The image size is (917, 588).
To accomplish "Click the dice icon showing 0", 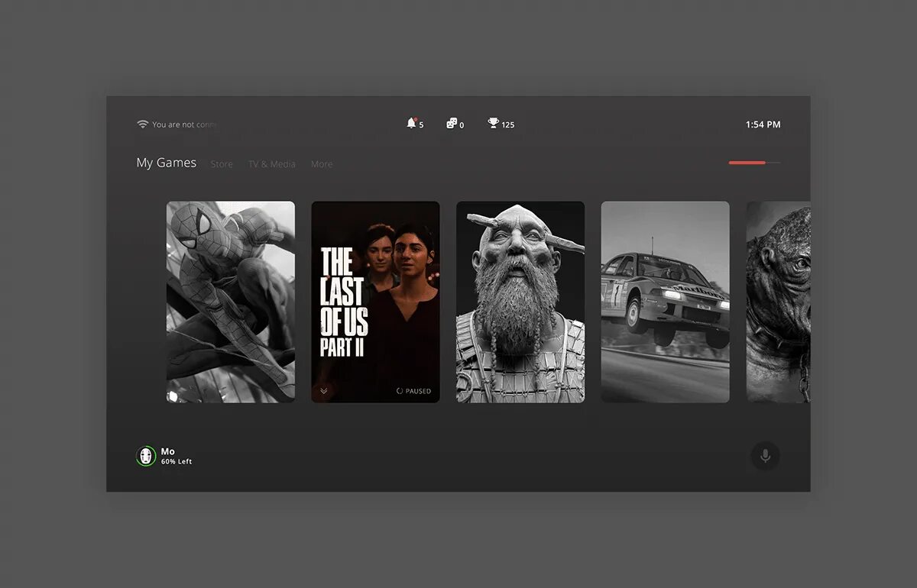I will pyautogui.click(x=451, y=123).
